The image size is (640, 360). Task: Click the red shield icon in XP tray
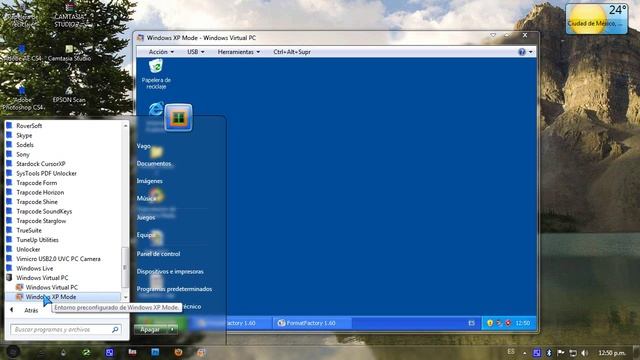tap(508, 323)
